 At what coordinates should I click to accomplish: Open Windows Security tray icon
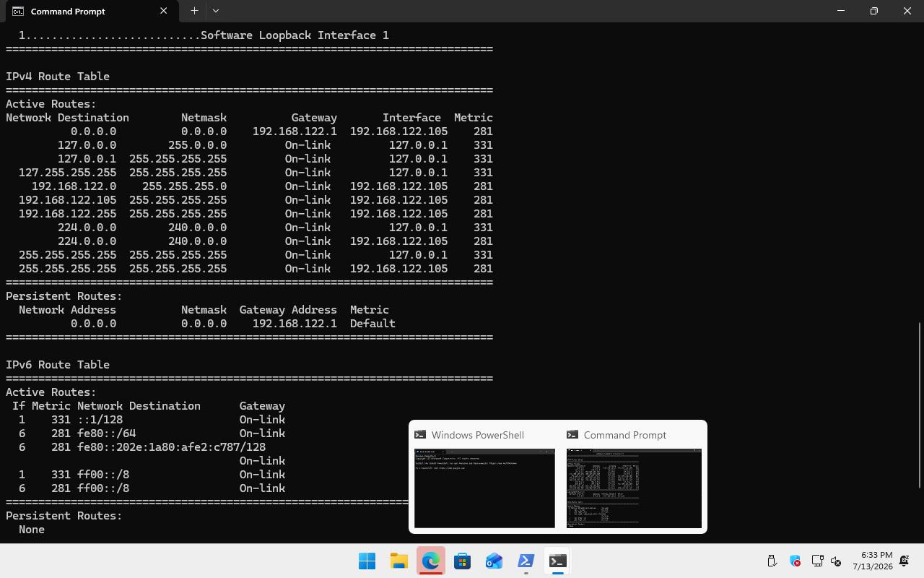795,561
